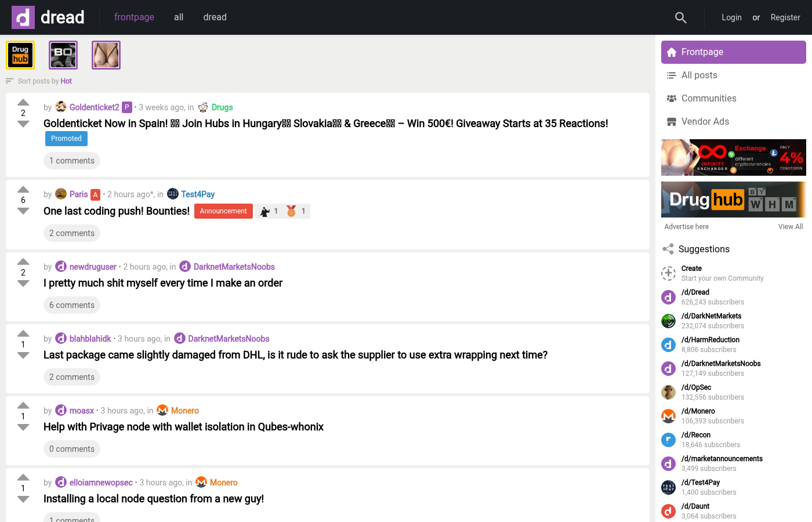Click the Login link
The width and height of the screenshot is (812, 522).
tap(731, 17)
